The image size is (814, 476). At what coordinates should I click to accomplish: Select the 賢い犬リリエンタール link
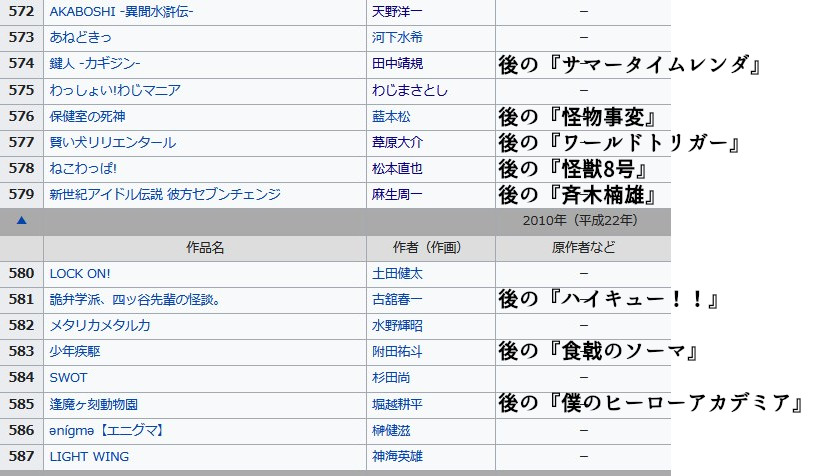[112, 142]
